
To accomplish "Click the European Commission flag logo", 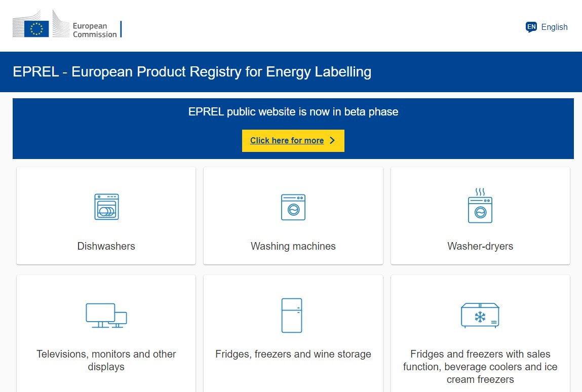I will point(36,28).
